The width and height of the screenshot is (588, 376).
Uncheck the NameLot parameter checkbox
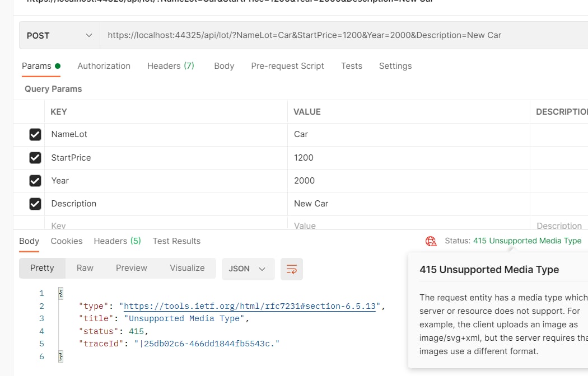click(35, 134)
